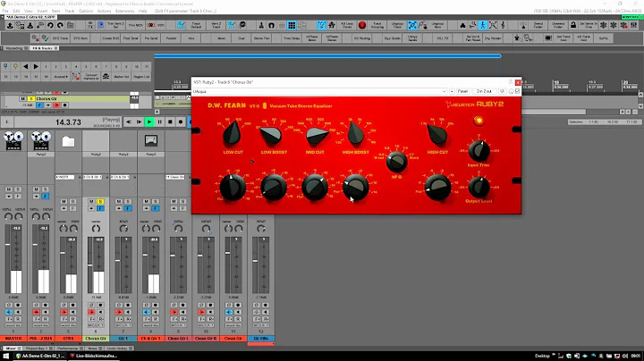This screenshot has height=361, width=644.
Task: Click the magnet snap toolbar icon
Action: [x=272, y=25]
